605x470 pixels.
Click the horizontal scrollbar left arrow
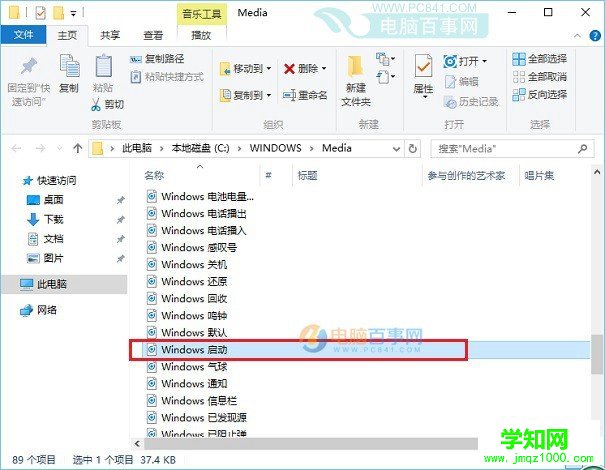(137, 443)
